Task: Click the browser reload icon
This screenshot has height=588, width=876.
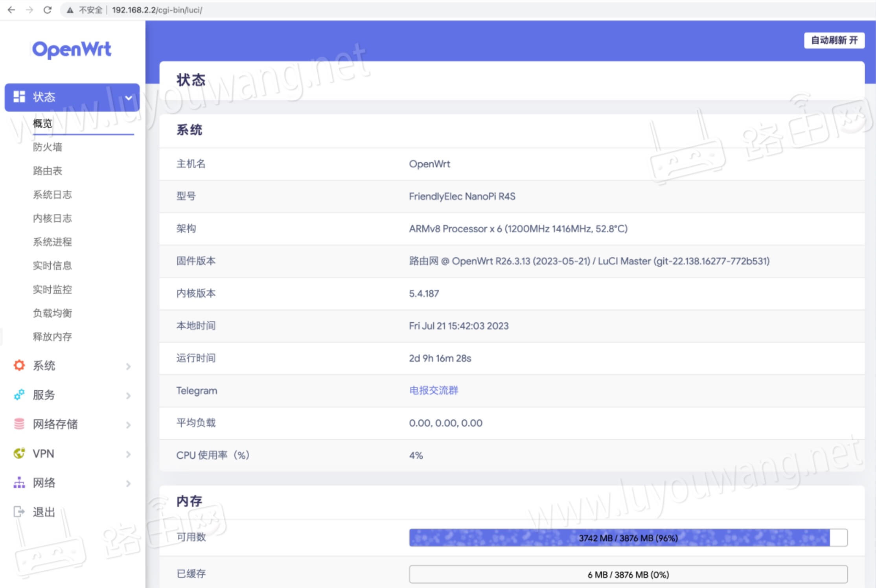Action: point(47,10)
